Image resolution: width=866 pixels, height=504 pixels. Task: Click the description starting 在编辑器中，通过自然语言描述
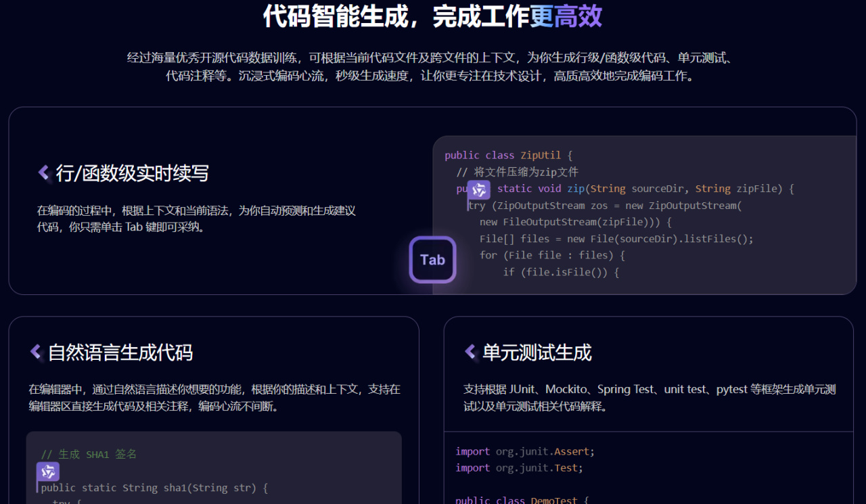214,398
